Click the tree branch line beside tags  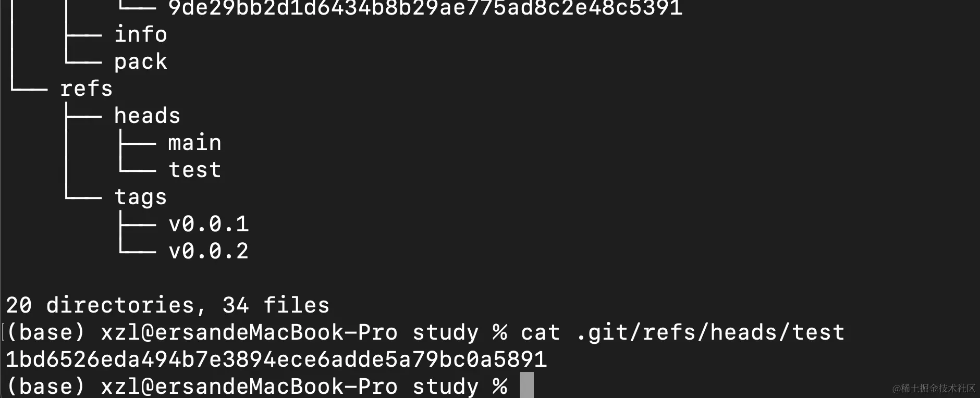83,197
